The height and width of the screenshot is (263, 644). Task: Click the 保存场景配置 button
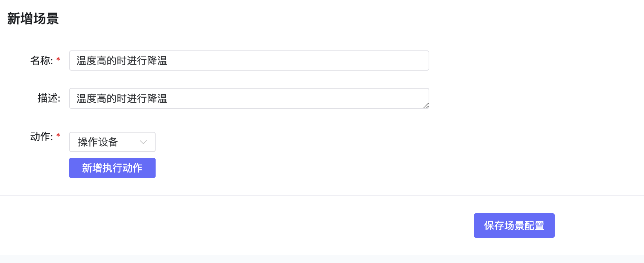click(514, 226)
